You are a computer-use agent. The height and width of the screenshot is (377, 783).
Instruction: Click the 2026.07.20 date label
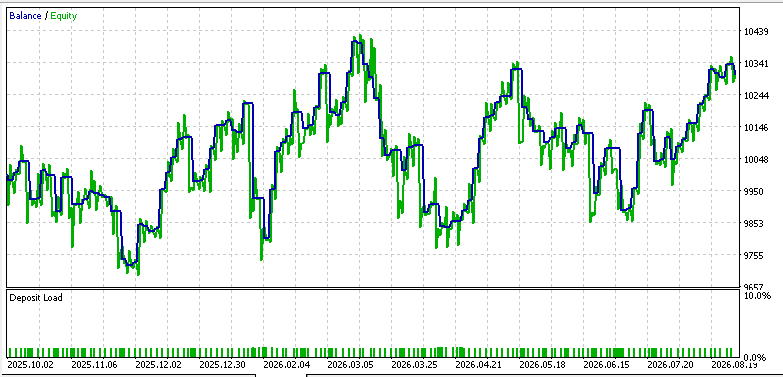tap(669, 365)
